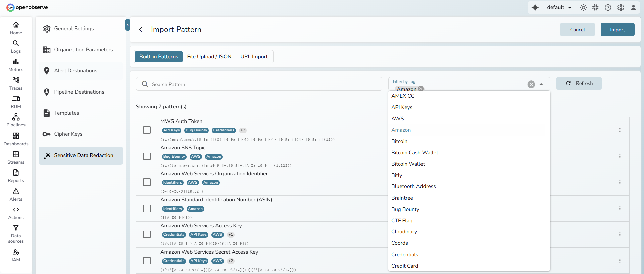Click into the Search Pattern field
The image size is (644, 274).
click(262, 84)
